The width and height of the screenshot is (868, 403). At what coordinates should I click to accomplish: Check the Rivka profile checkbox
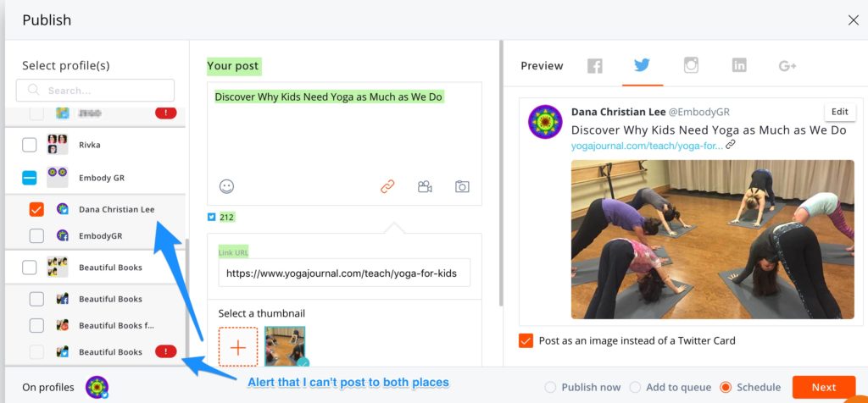click(30, 145)
